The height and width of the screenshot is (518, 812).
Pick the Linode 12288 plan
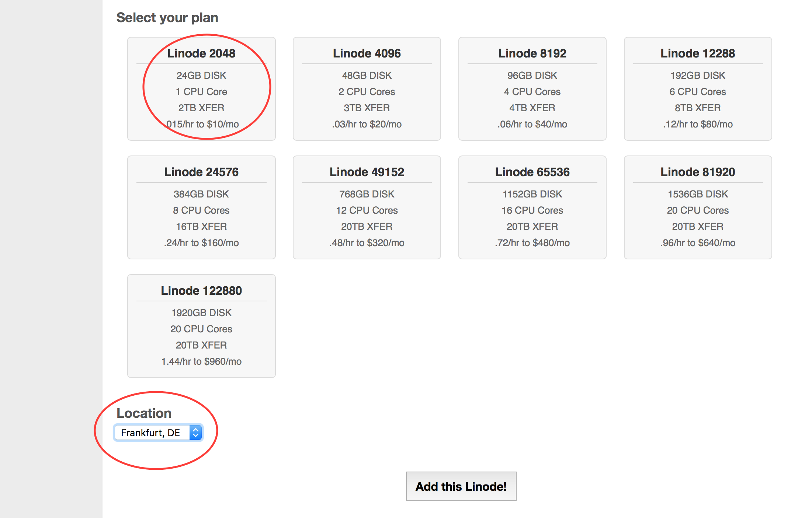pyautogui.click(x=698, y=89)
